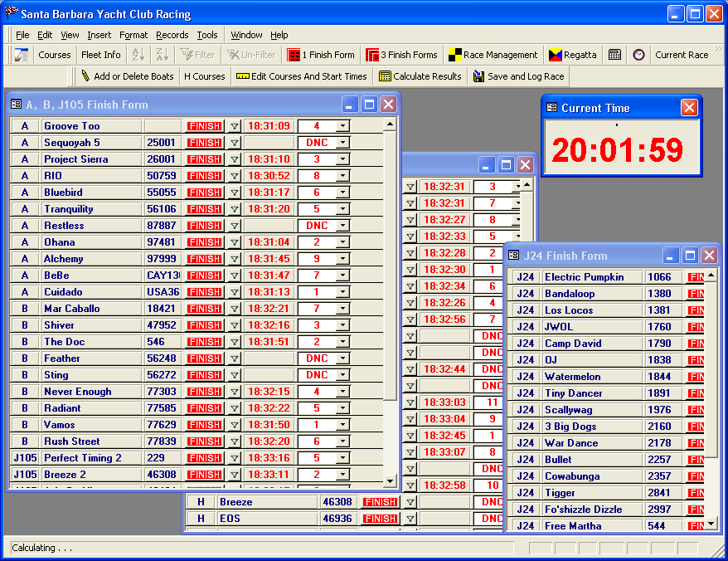Viewport: 728px width, 561px height.
Task: Click FINISH for Mar Caballo
Action: coord(204,309)
